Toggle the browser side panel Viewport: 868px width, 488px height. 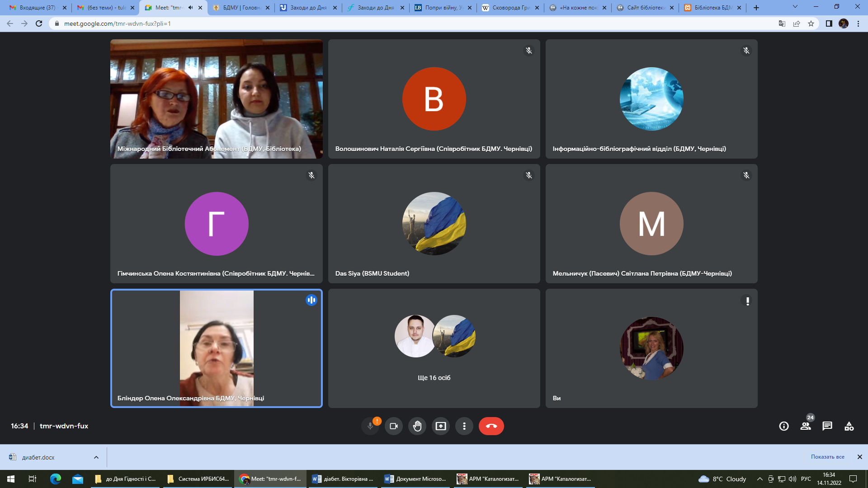pos(829,23)
